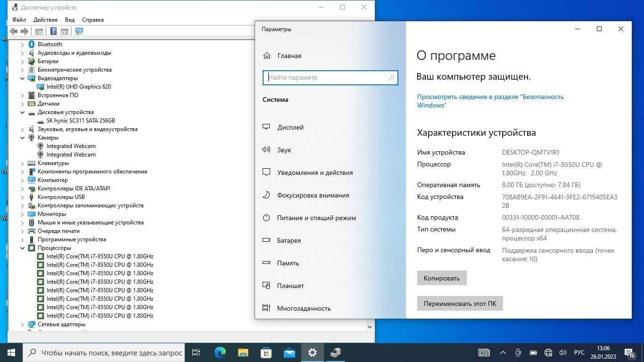Click the search magnifier in Найти параметр field
Viewport: 644px width, 362px height.
(x=391, y=78)
